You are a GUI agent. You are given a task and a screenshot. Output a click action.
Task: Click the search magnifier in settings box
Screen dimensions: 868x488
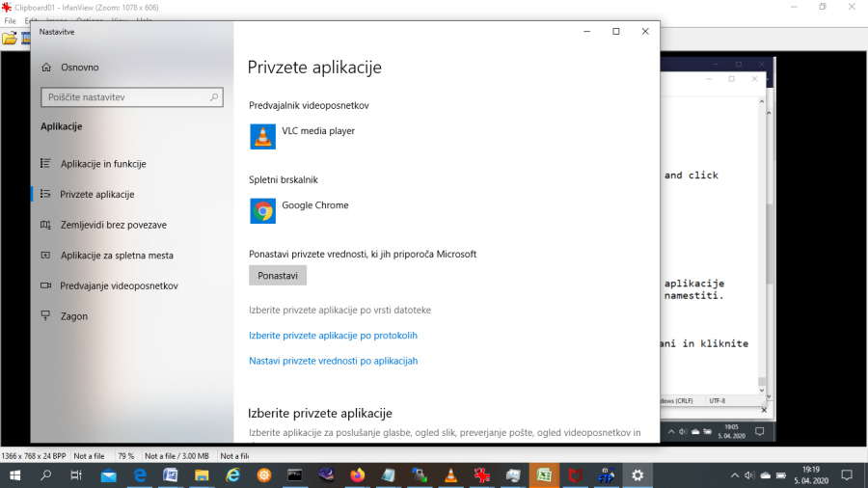[x=214, y=97]
